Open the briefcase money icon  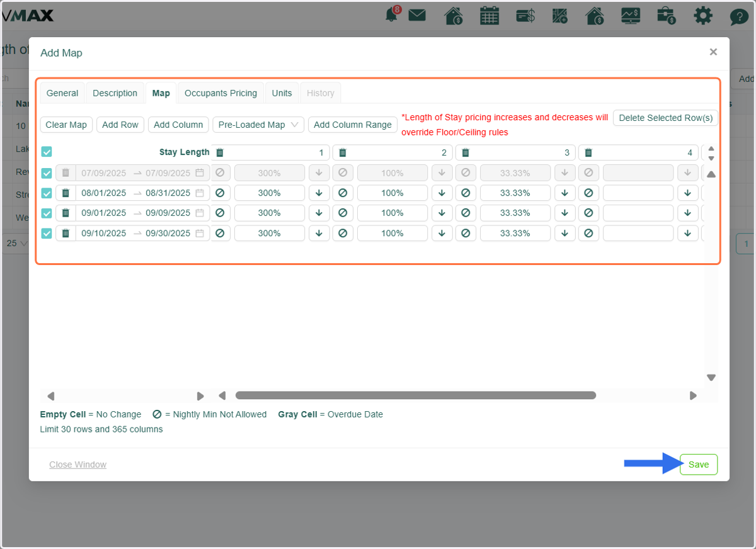click(x=666, y=15)
